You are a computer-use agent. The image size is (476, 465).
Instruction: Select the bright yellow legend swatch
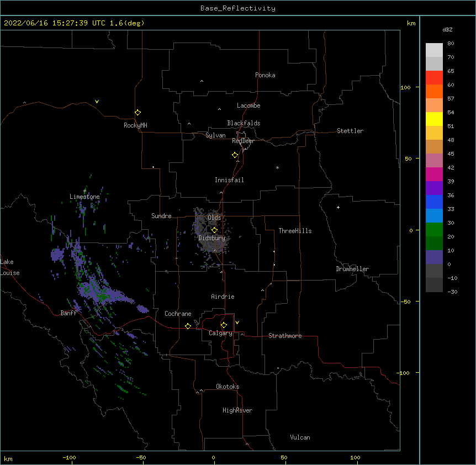(434, 119)
